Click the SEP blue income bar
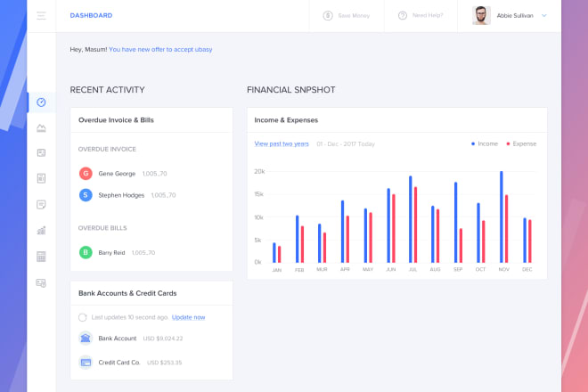Viewport: 588px width, 392px height. [x=455, y=222]
